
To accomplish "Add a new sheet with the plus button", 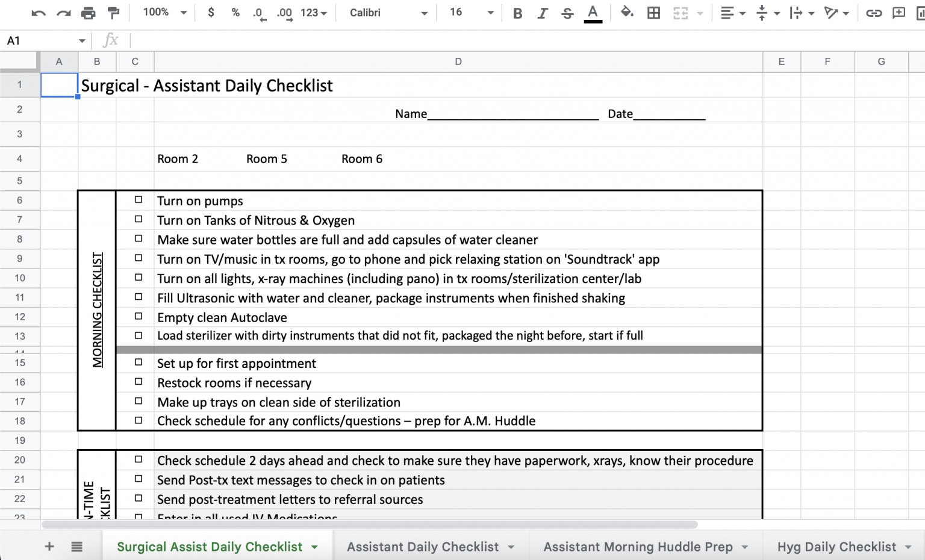I will coord(49,547).
